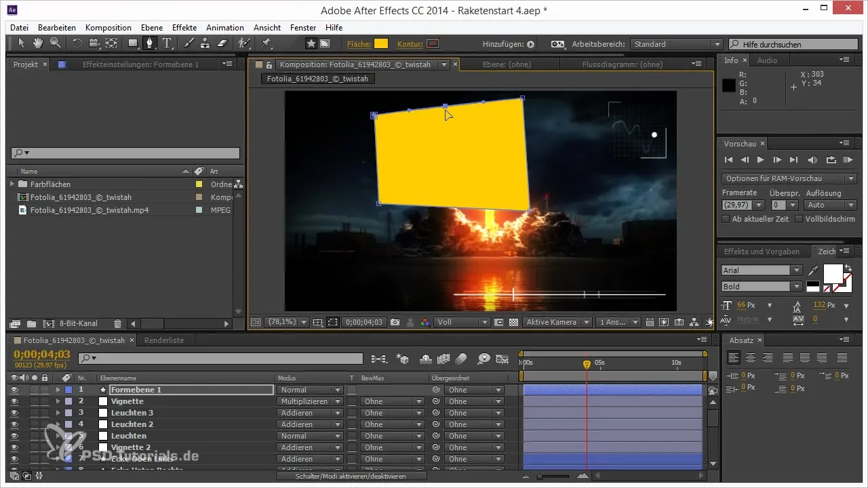Toggle loop option in Vorschau panel
This screenshot has width=868, height=488.
(x=831, y=160)
